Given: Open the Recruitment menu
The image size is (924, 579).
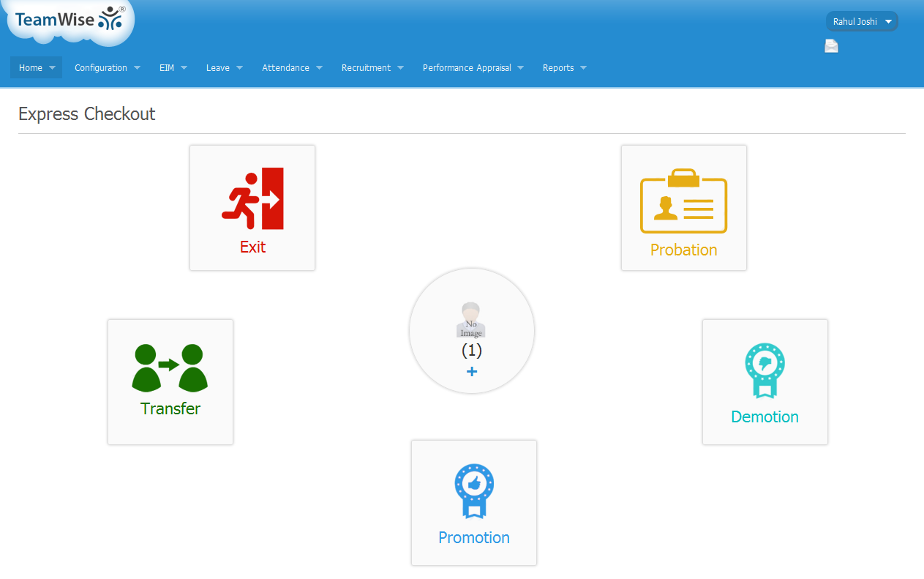Looking at the screenshot, I should 372,68.
